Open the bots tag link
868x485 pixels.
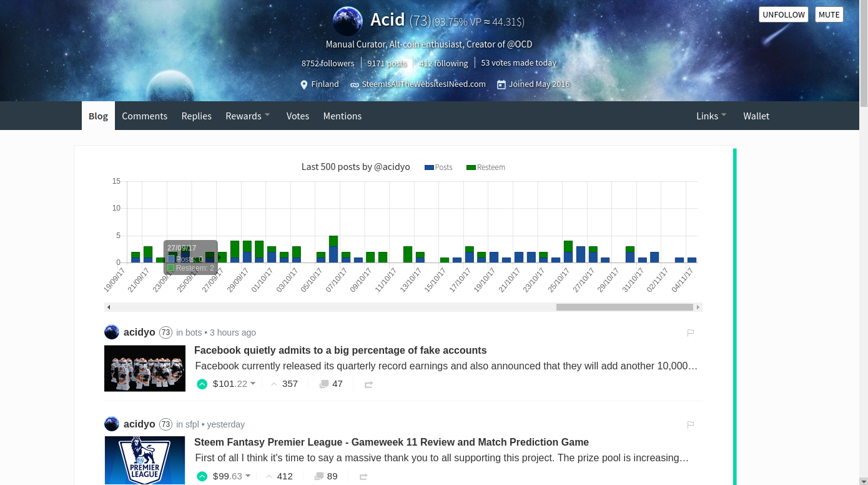point(194,332)
